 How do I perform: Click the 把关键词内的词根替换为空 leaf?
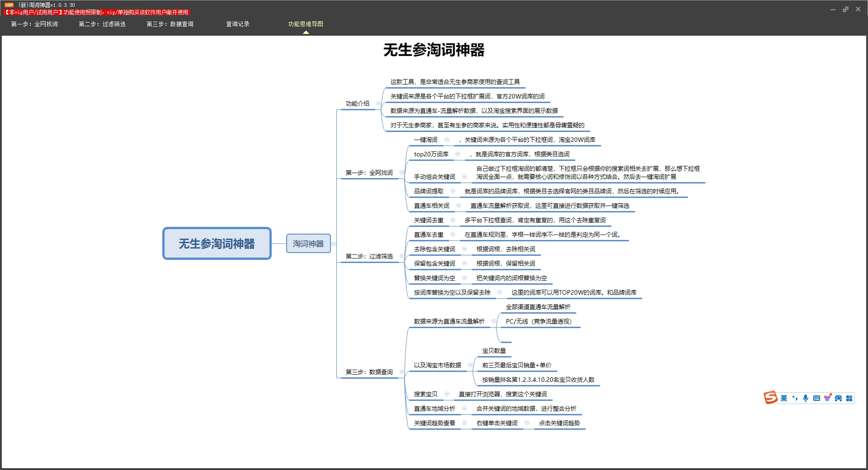click(512, 278)
